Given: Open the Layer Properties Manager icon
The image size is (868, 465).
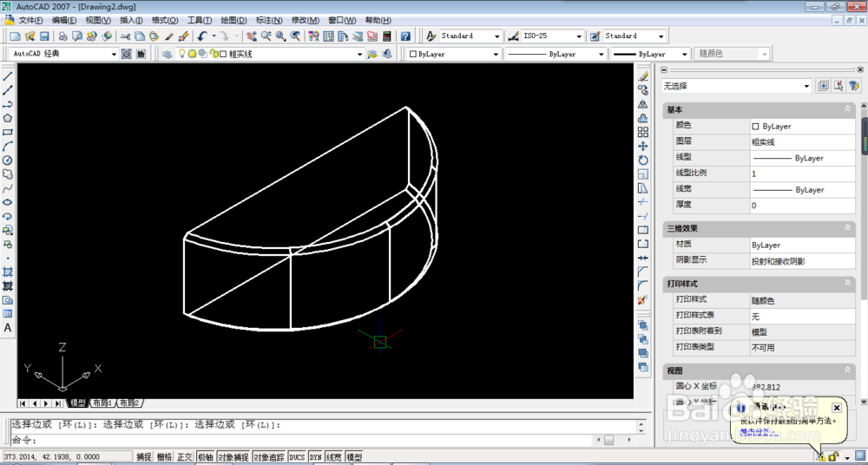Looking at the screenshot, I should [167, 55].
